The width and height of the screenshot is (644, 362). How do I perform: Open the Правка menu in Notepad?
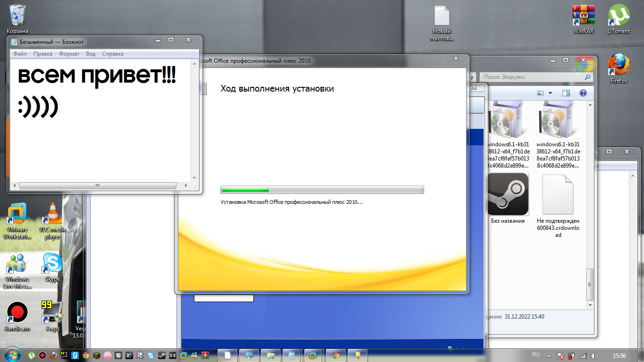(x=43, y=54)
